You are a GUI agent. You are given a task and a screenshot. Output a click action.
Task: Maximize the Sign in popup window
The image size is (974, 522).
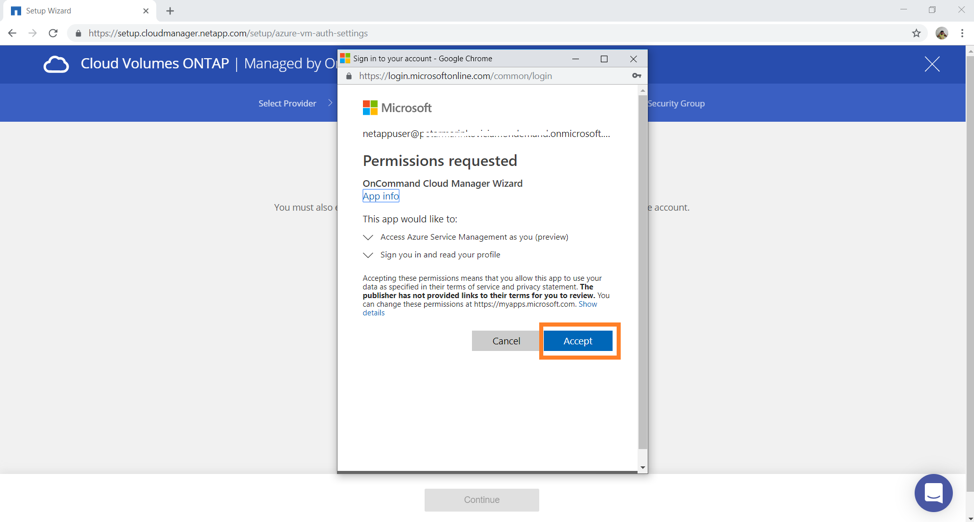coord(604,59)
